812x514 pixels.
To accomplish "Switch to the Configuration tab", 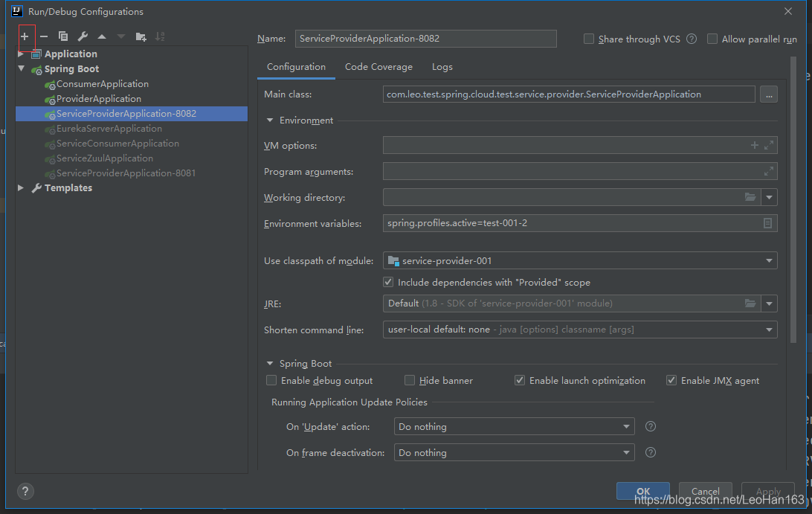I will 296,67.
